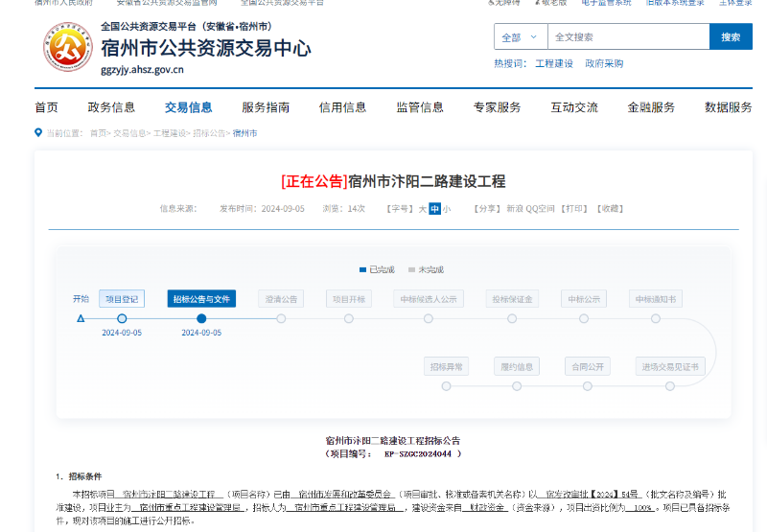The height and width of the screenshot is (532, 767).
Task: Select the 投标保证金 stage button
Action: [x=512, y=299]
